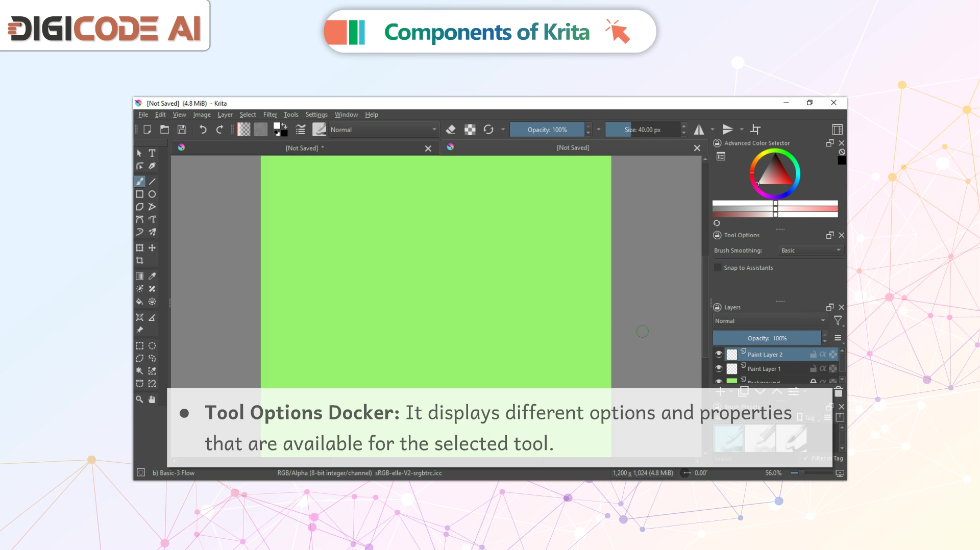This screenshot has width=980, height=550.
Task: Select the Gradient tool in the toolbox
Action: (x=139, y=276)
